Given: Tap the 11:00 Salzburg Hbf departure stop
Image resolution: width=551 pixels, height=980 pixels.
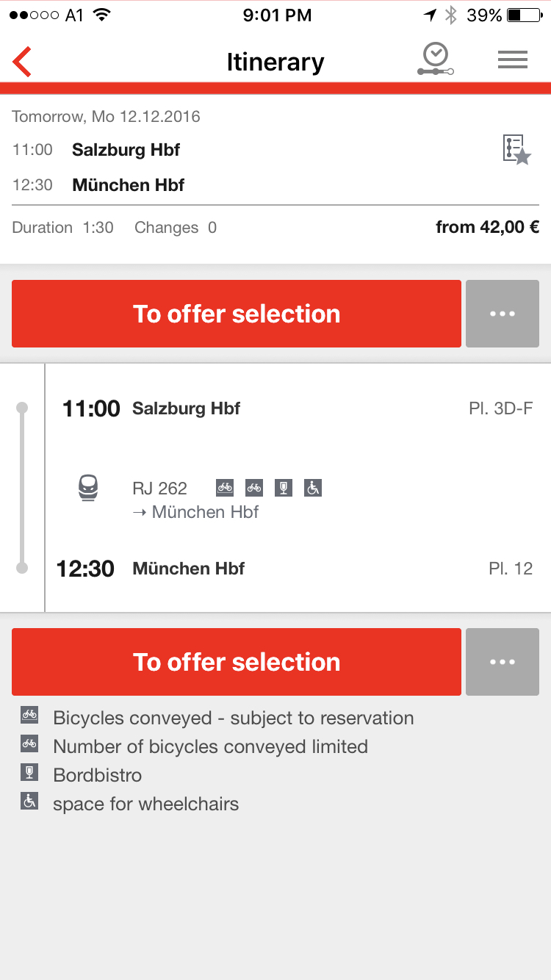Looking at the screenshot, I should tap(187, 408).
